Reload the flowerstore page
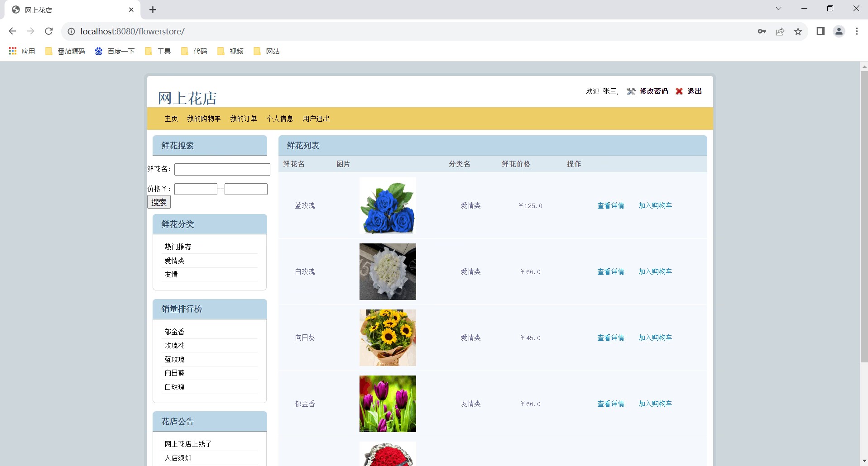 tap(49, 31)
